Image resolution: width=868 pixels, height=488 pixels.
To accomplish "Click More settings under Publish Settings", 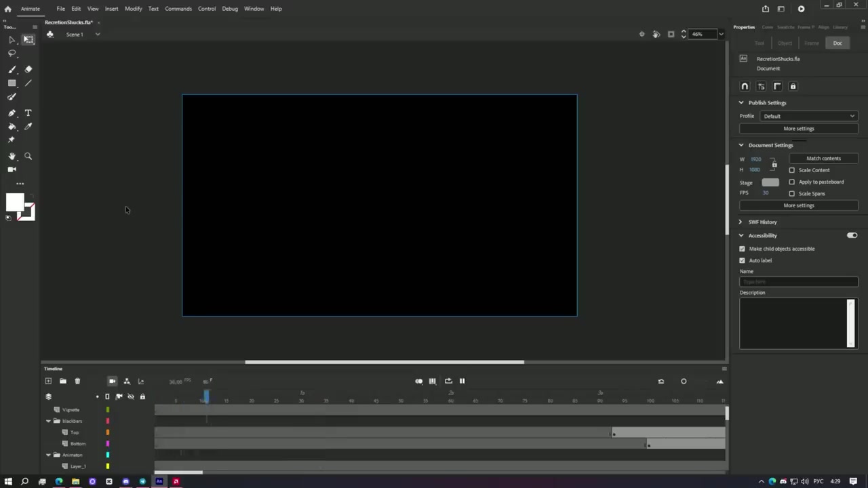I will coord(798,129).
